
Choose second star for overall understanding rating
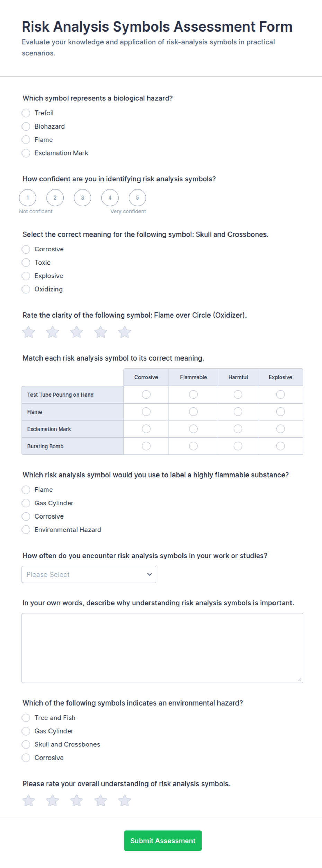tap(52, 800)
